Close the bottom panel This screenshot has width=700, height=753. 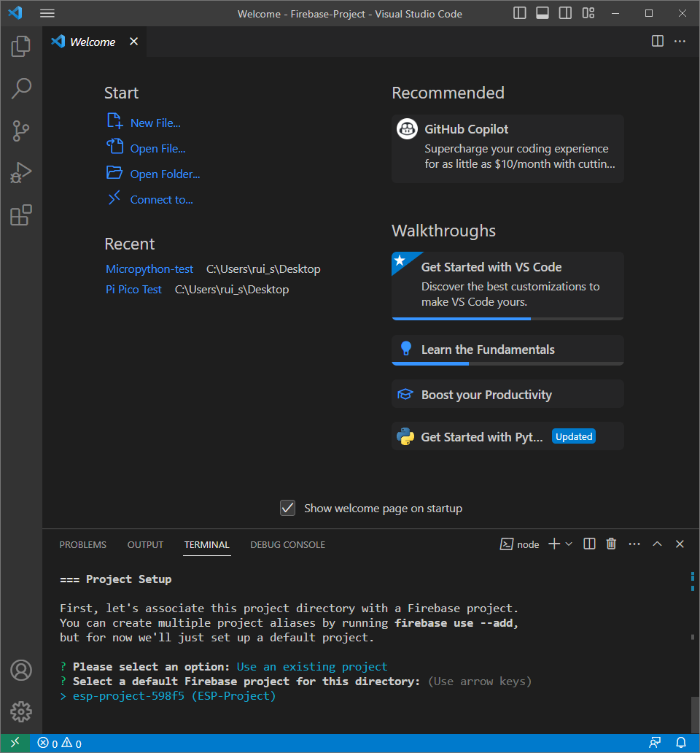click(680, 544)
